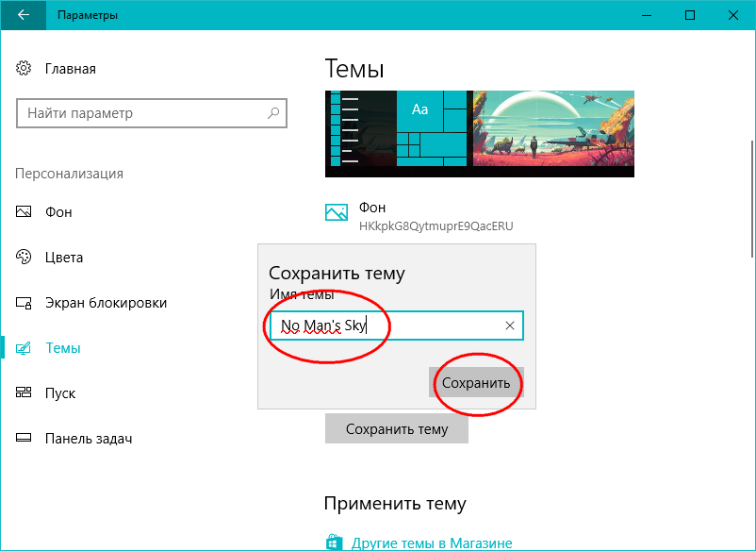Click the gear icon next to Главная
The width and height of the screenshot is (756, 551).
pos(24,69)
